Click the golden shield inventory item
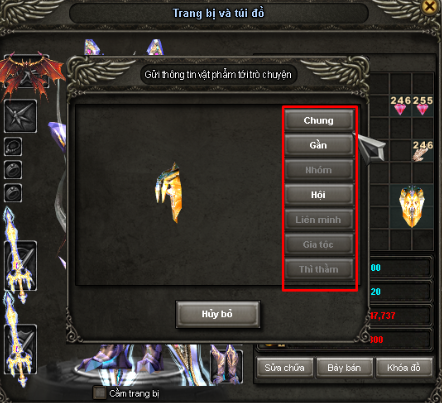Image resolution: width=442 pixels, height=403 pixels. 412,207
